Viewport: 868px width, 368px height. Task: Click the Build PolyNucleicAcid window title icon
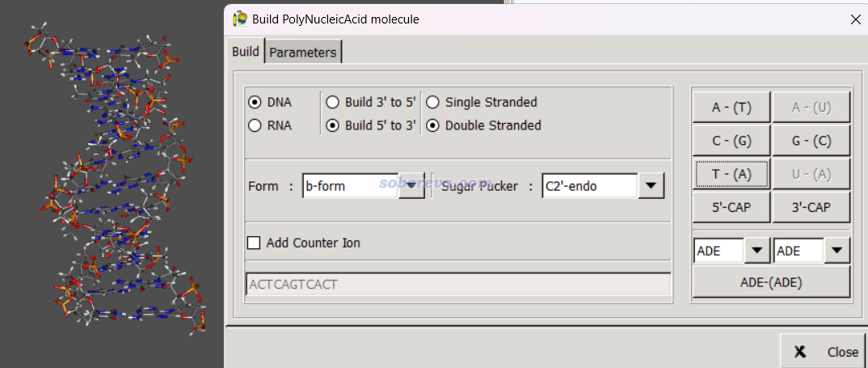tap(240, 19)
